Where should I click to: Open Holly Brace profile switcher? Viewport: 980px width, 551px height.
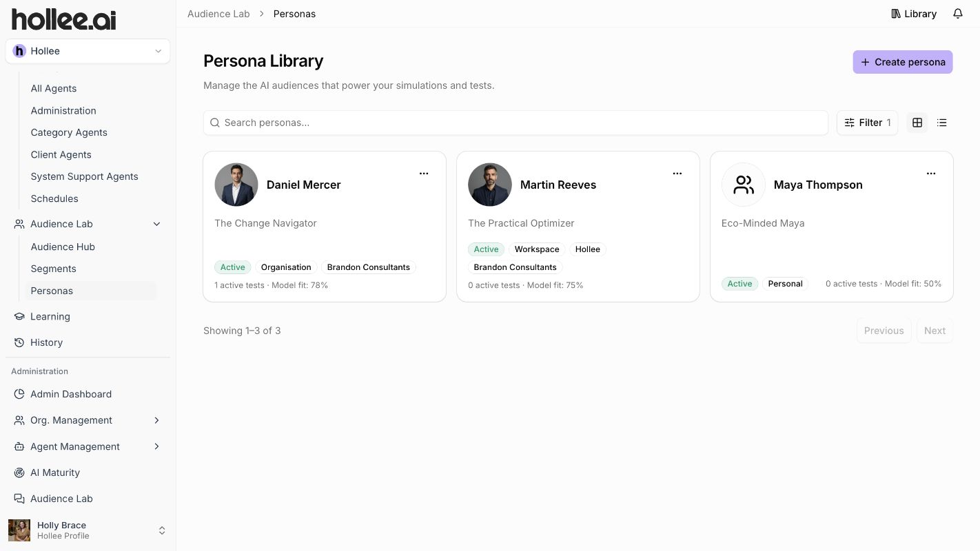click(x=88, y=530)
